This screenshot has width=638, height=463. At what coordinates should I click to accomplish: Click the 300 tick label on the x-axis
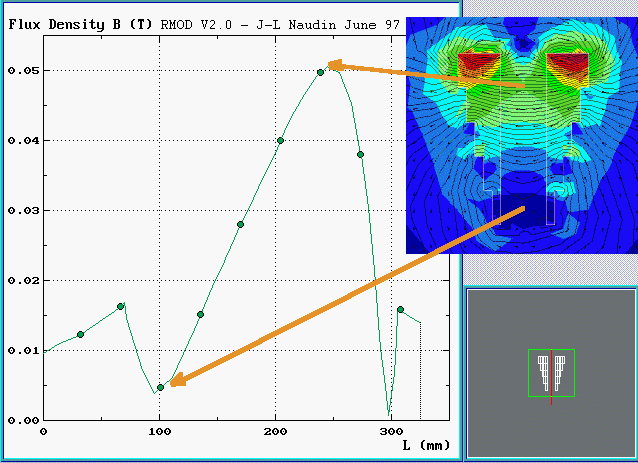point(391,431)
